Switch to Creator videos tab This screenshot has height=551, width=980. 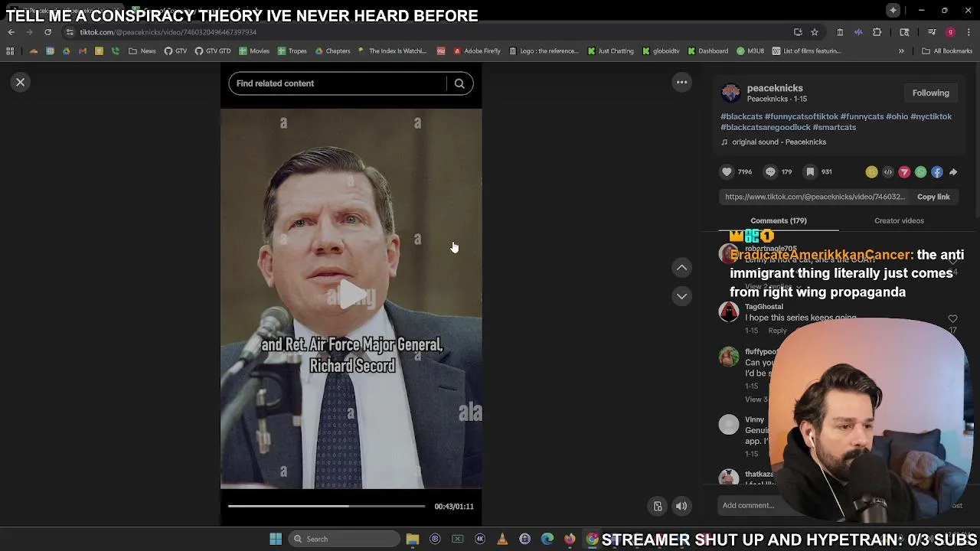899,220
